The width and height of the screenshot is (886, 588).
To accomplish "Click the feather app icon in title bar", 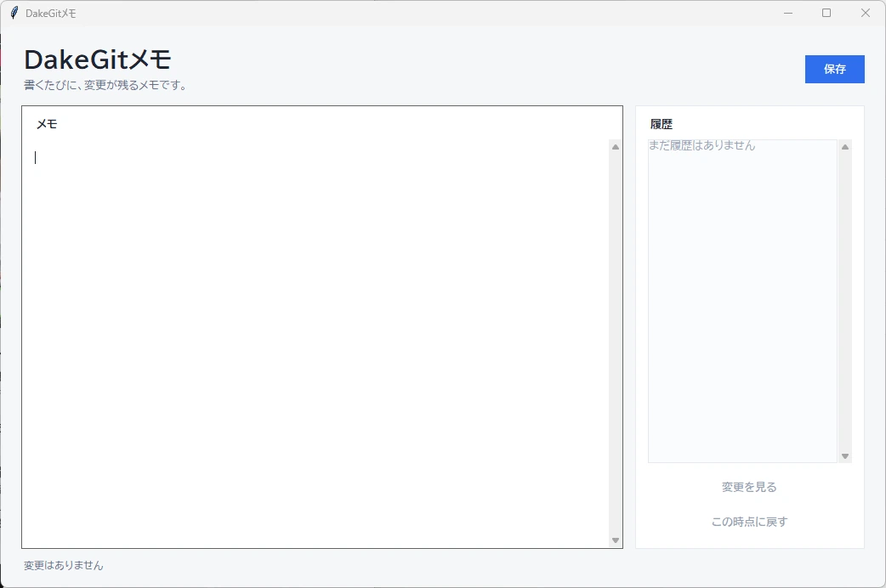I will [x=14, y=13].
